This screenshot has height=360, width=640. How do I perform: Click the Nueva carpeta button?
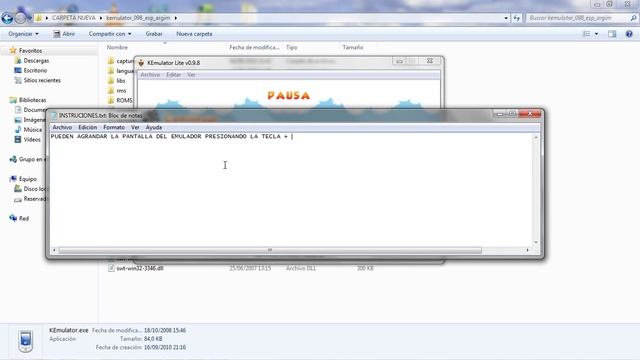tap(194, 34)
